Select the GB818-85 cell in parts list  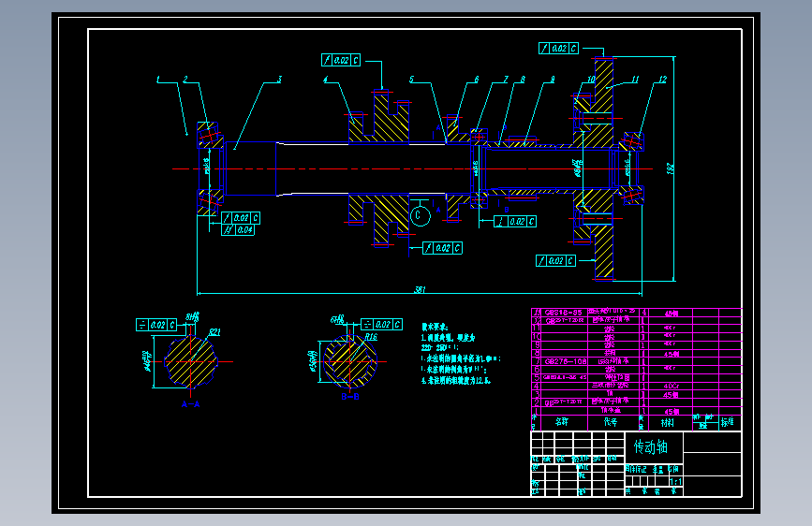coord(564,313)
